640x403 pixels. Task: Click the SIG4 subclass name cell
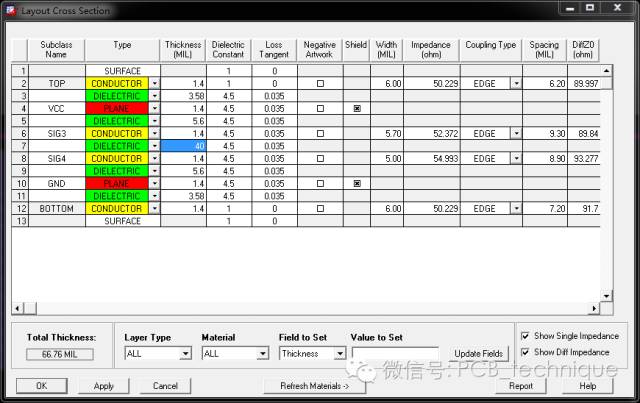[x=57, y=158]
